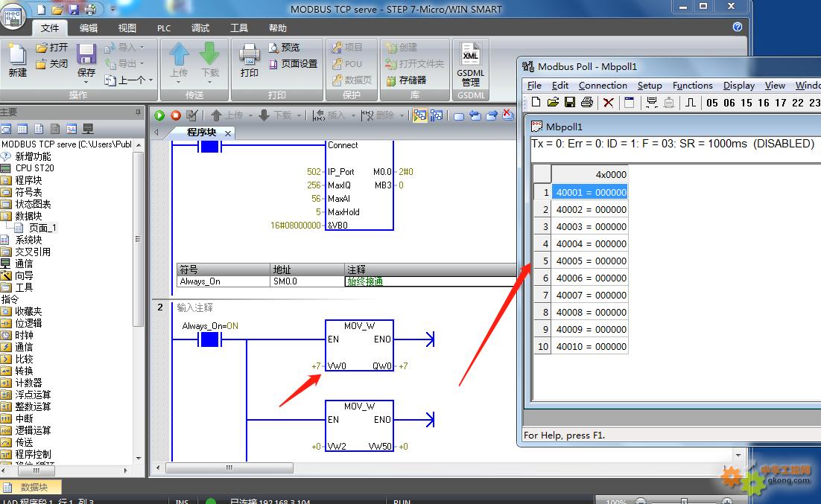Click Modbus Poll save disk icon
The width and height of the screenshot is (821, 504).
(570, 103)
